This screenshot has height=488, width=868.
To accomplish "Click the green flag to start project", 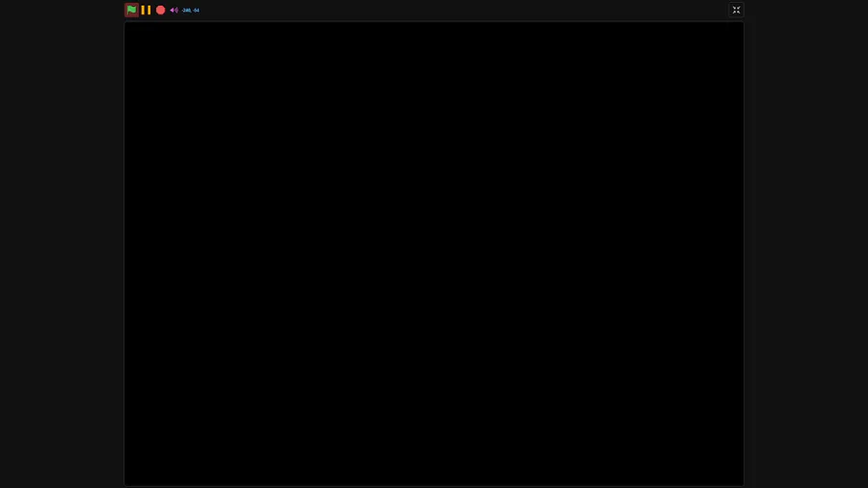I will click(x=132, y=10).
